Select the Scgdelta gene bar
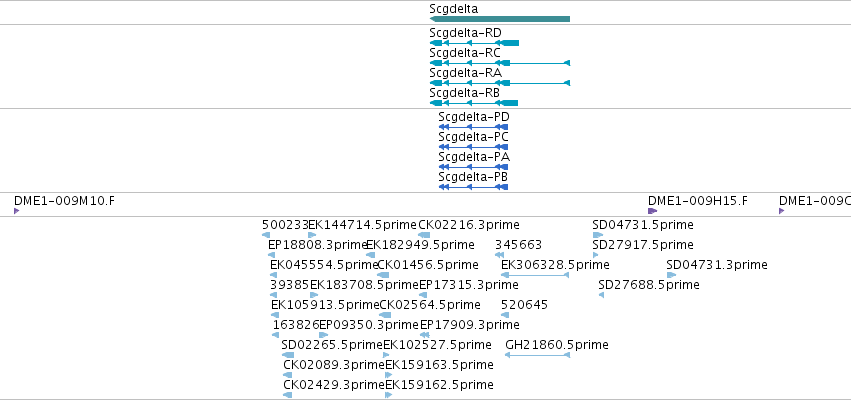Image resolution: width=851 pixels, height=400 pixels. pyautogui.click(x=499, y=19)
